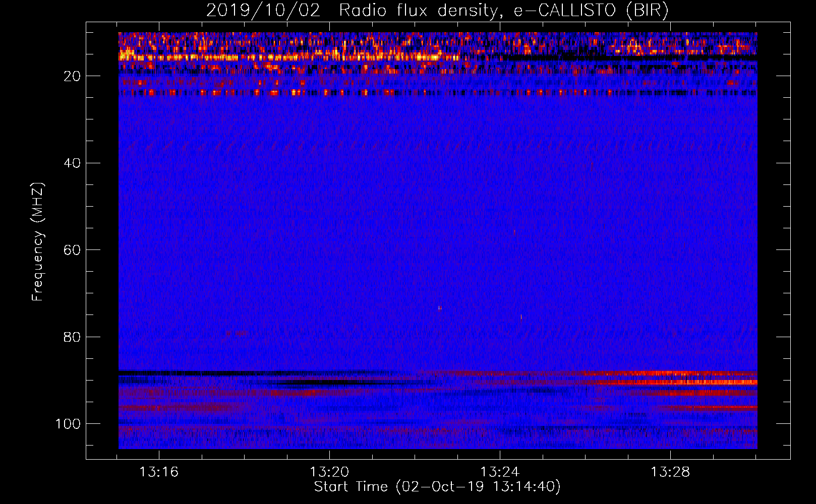Click the 13:24 time tick label
This screenshot has width=816, height=504.
click(x=500, y=472)
